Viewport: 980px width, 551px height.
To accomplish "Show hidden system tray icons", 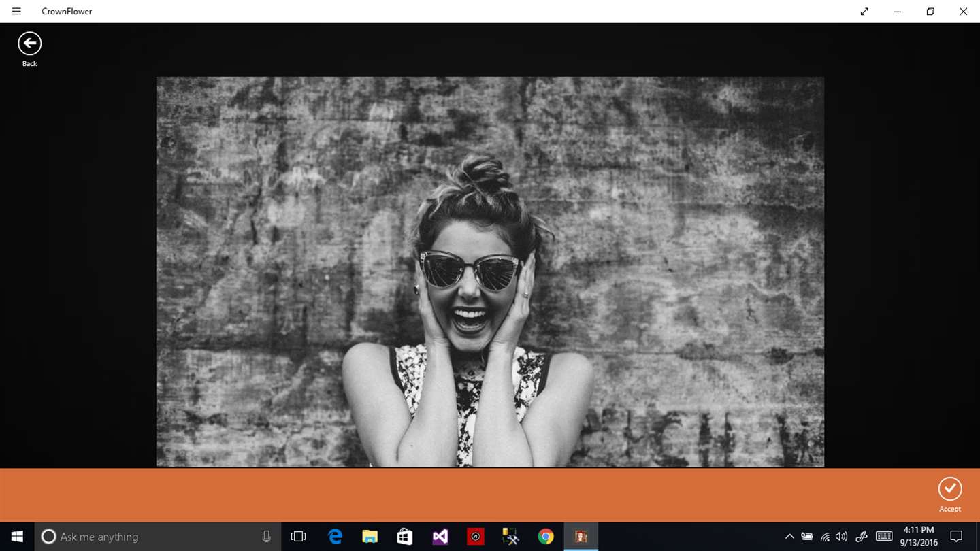I will tap(789, 537).
